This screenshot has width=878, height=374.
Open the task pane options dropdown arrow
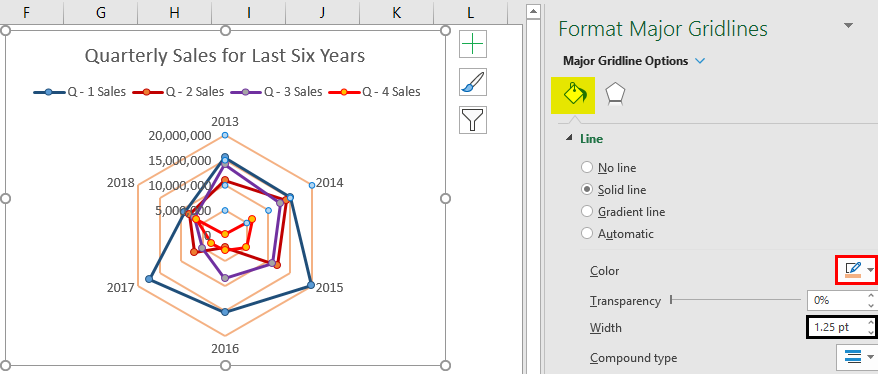coord(849,26)
